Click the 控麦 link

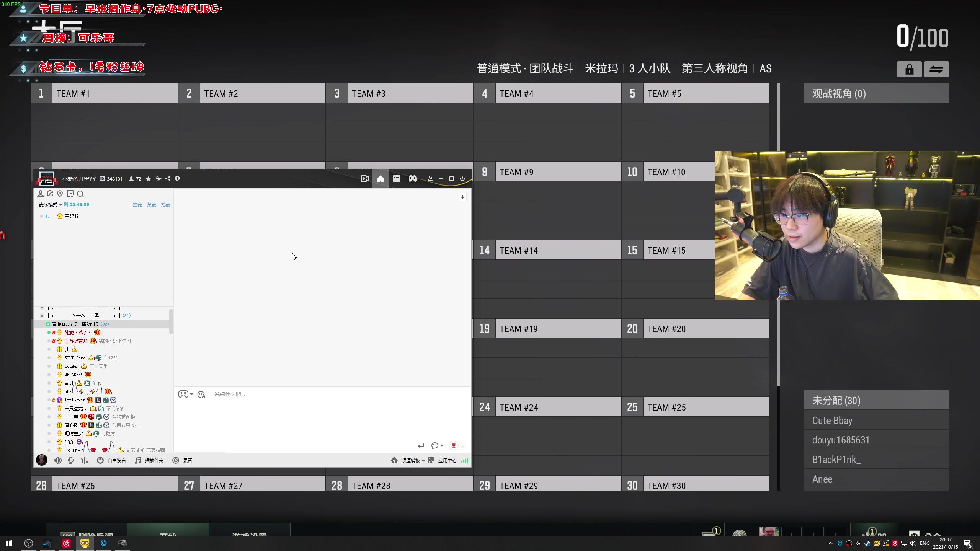137,205
